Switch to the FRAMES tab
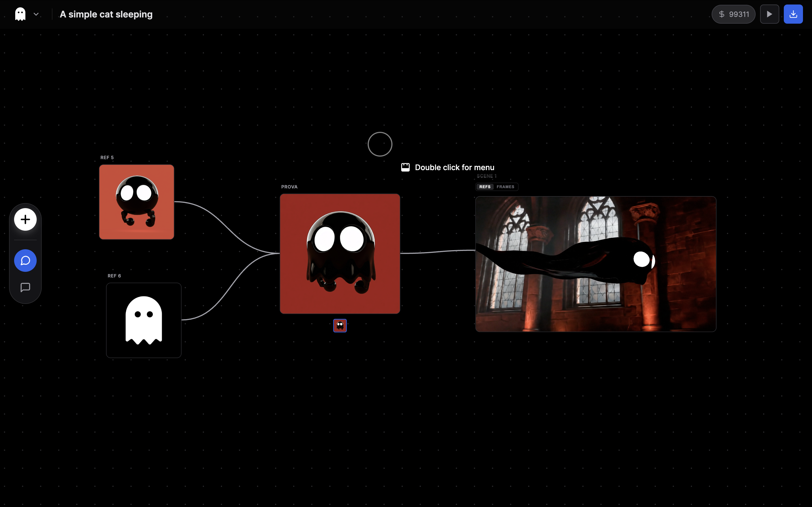The width and height of the screenshot is (812, 507). point(505,187)
